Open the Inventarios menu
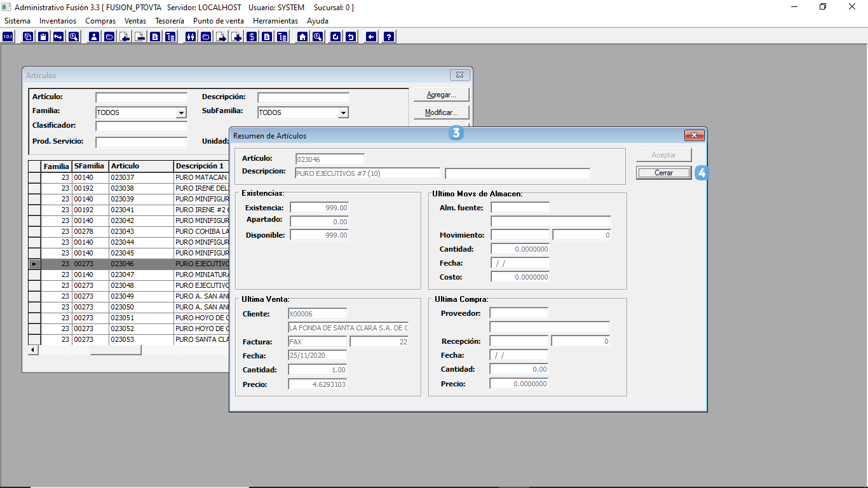The height and width of the screenshot is (488, 868). [x=58, y=21]
